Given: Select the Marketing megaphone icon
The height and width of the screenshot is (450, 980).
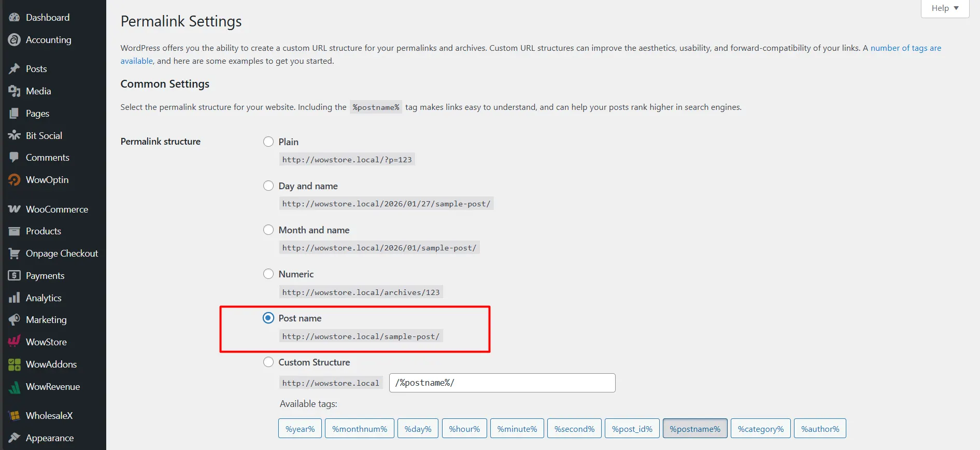Looking at the screenshot, I should (14, 319).
